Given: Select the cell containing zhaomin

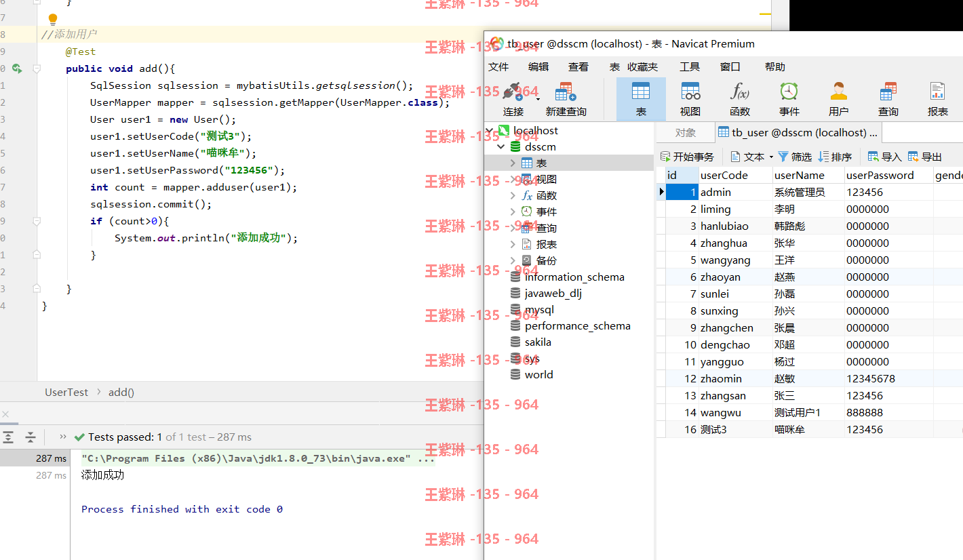Looking at the screenshot, I should [x=735, y=378].
